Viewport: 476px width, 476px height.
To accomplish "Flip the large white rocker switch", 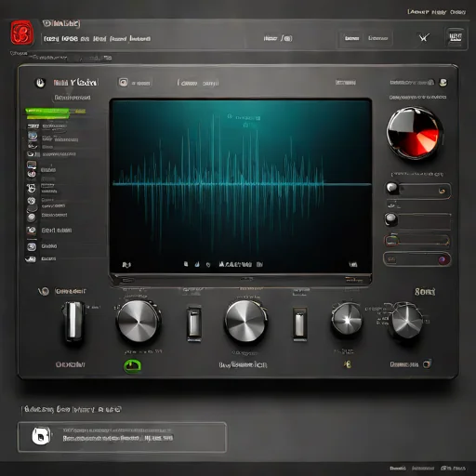I will click(73, 321).
